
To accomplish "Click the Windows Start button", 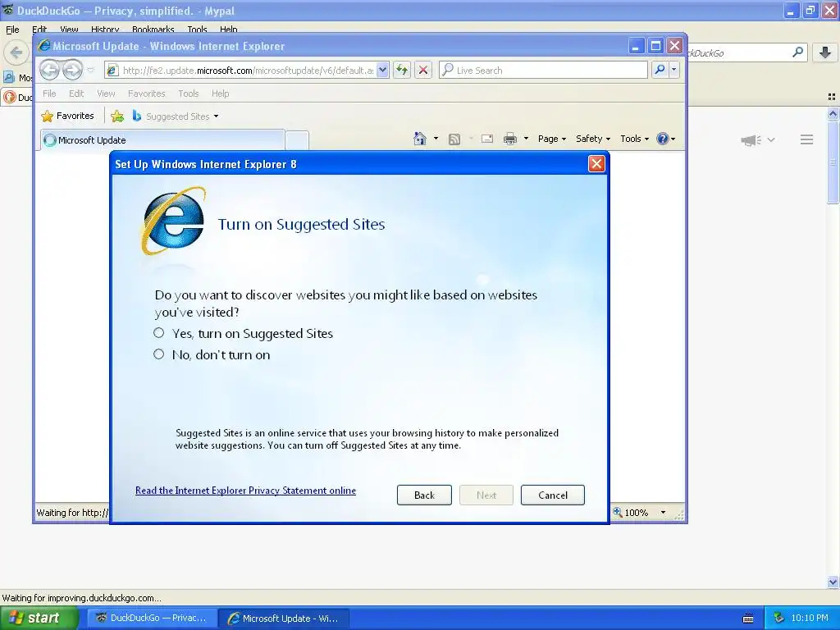I will pos(39,618).
